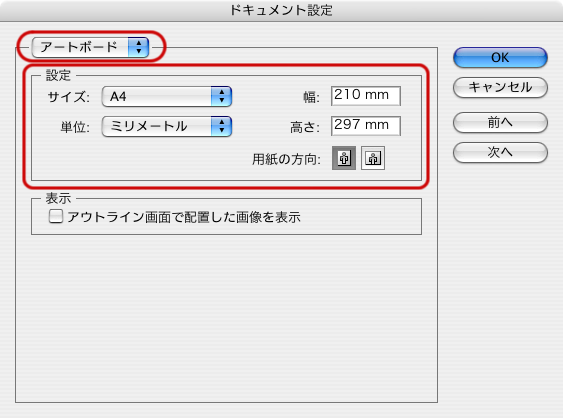
Task: Click the 設定 group heading
Action: coord(58,75)
